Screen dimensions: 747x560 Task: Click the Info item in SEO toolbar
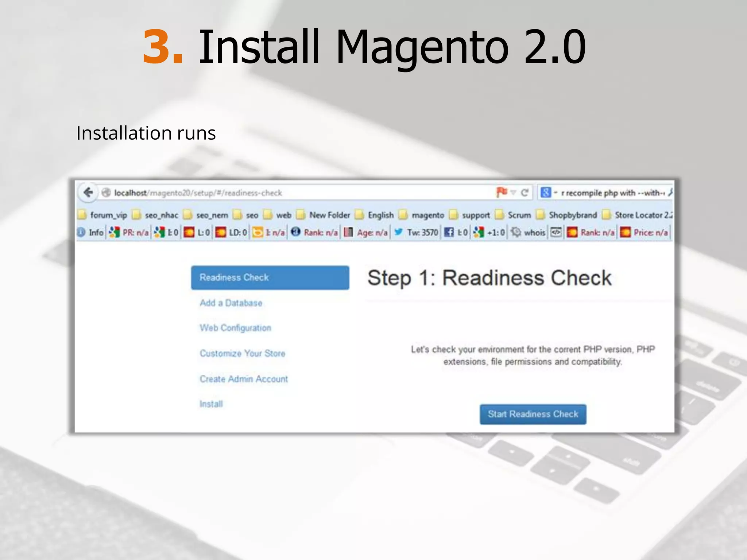pyautogui.click(x=90, y=232)
